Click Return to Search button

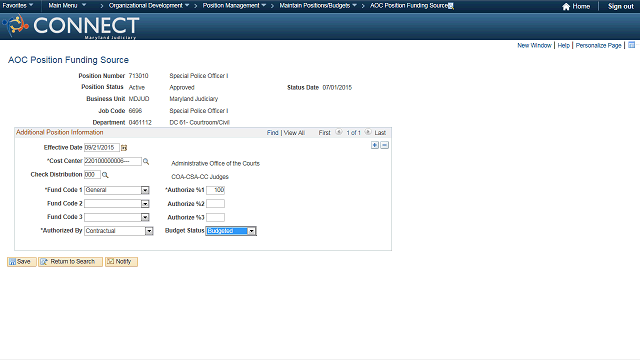pos(70,262)
